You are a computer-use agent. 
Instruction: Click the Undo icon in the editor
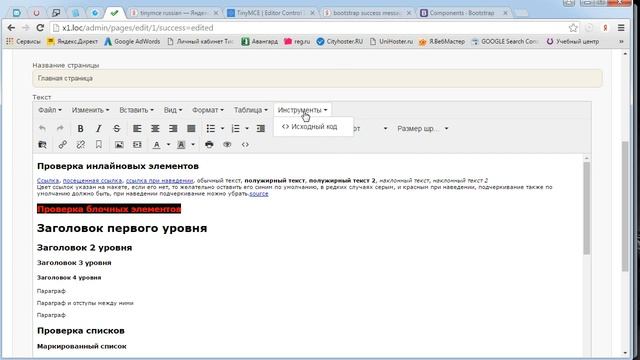click(x=42, y=129)
